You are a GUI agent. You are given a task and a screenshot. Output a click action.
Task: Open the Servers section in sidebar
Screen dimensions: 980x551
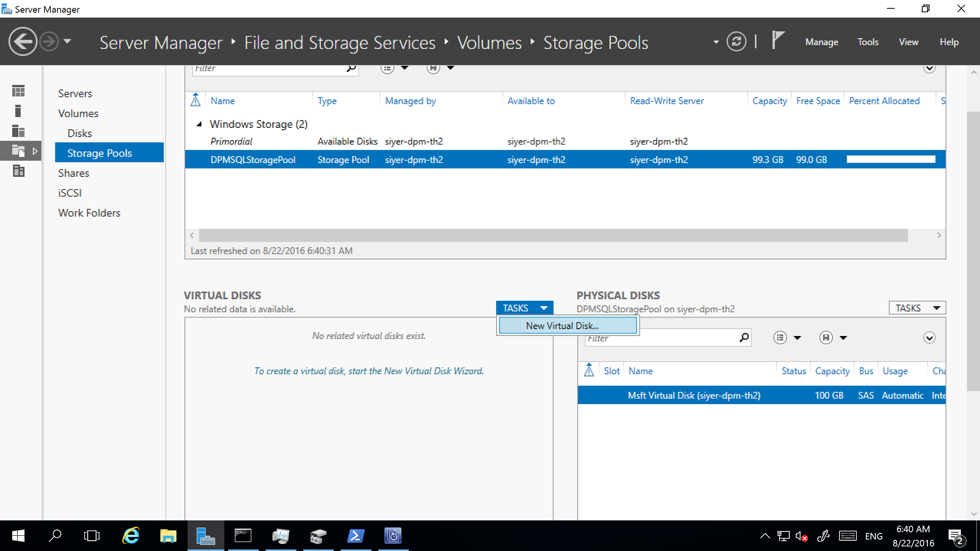pyautogui.click(x=74, y=94)
